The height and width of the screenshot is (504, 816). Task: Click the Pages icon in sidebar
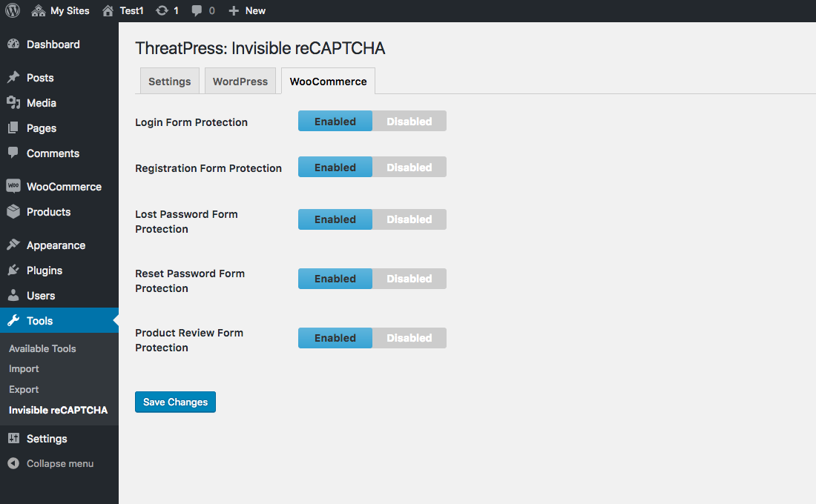coord(13,127)
